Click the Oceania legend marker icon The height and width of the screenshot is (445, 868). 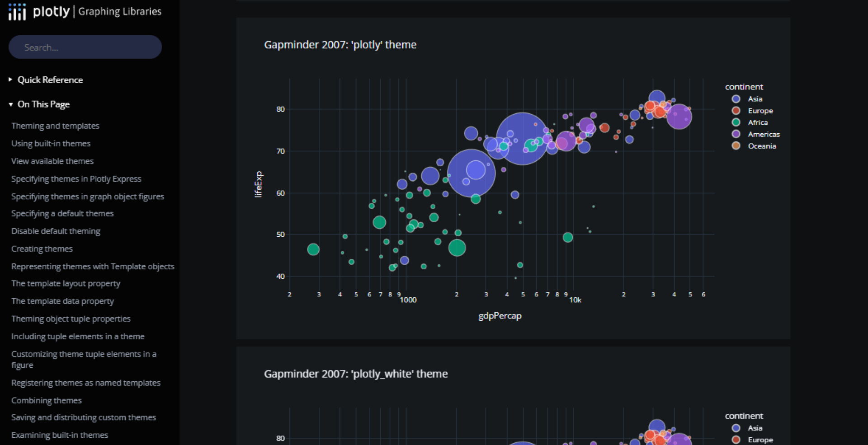click(x=736, y=145)
